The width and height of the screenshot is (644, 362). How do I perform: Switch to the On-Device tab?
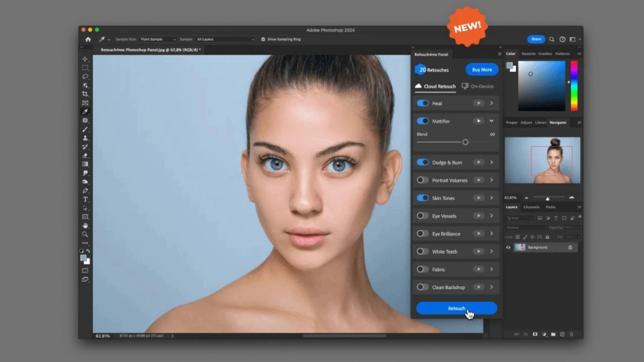pyautogui.click(x=478, y=86)
